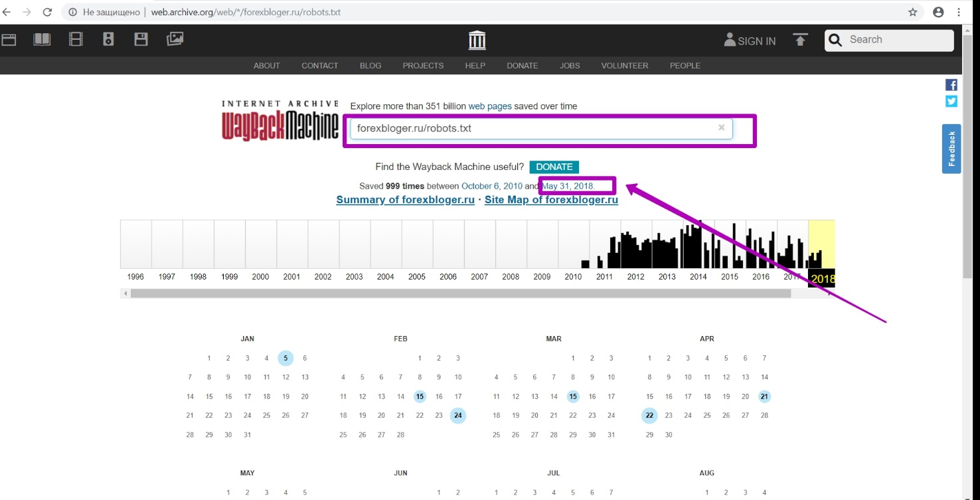Open Summary of forexbloger.ru link
The image size is (980, 500).
405,200
